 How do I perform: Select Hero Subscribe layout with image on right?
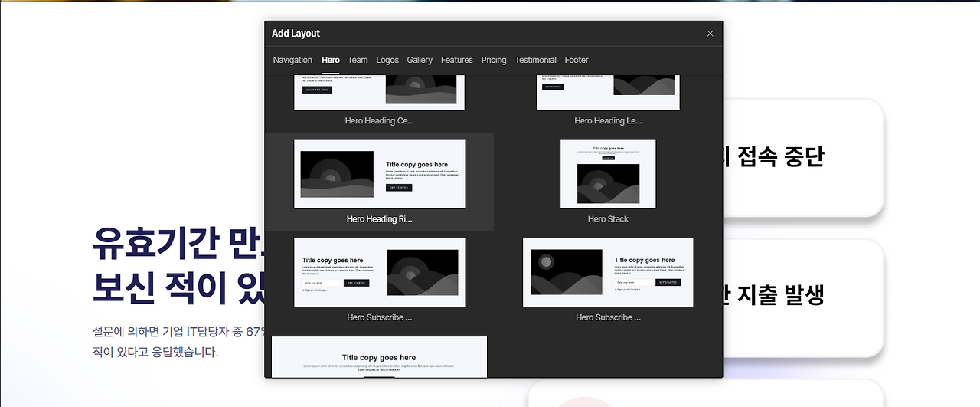point(379,272)
